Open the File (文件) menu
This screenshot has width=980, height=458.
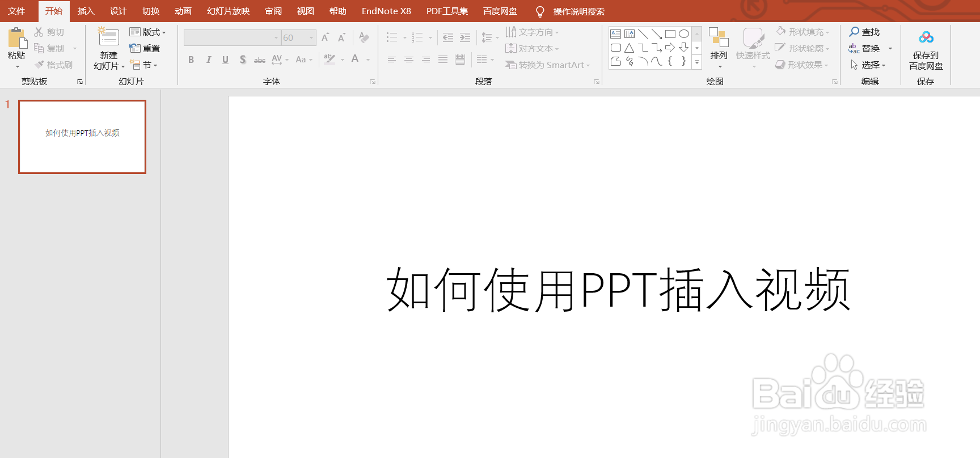click(x=16, y=11)
